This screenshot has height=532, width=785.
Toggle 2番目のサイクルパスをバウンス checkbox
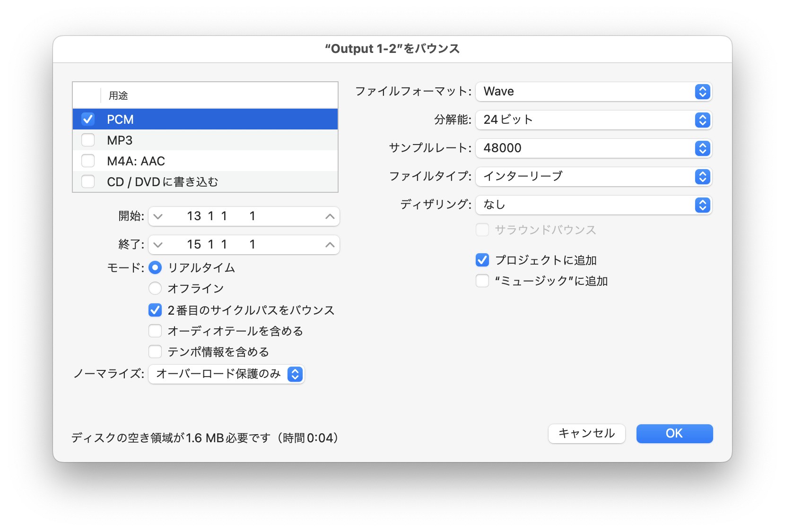click(155, 310)
